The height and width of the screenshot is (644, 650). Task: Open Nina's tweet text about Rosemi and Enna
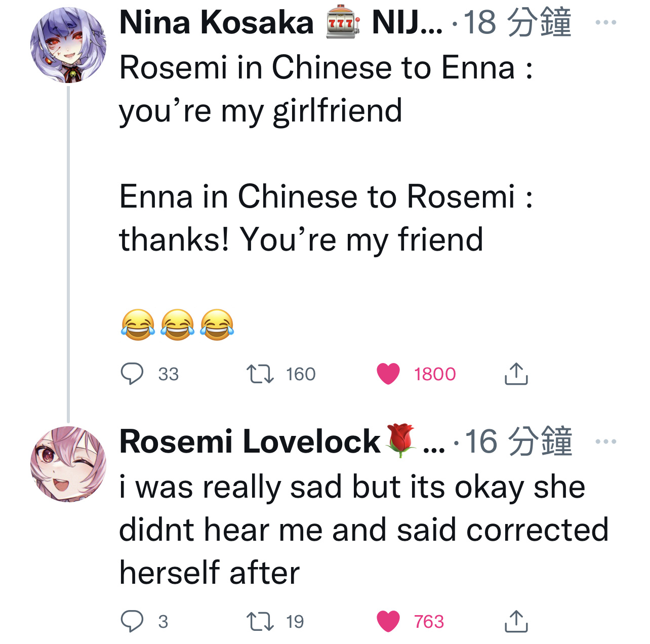click(x=327, y=153)
